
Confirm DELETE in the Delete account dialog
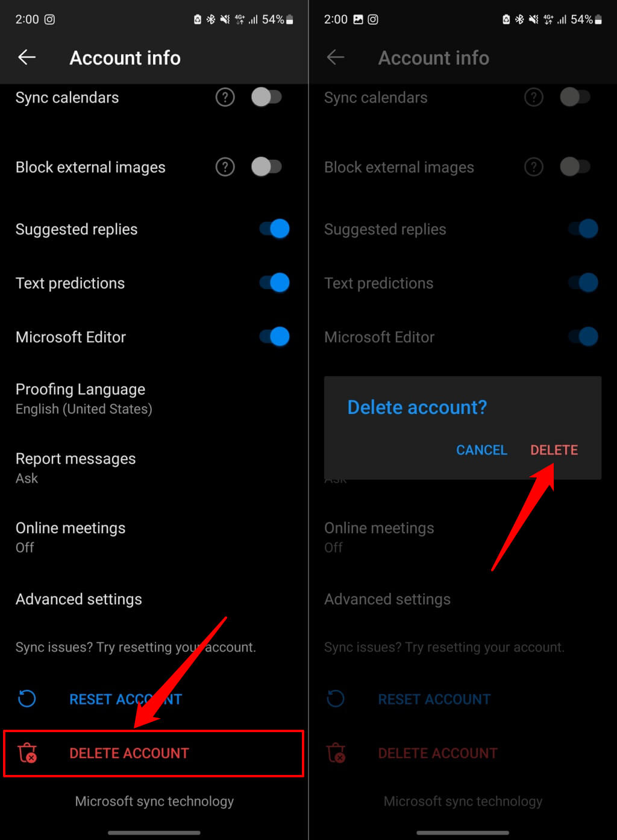point(554,450)
